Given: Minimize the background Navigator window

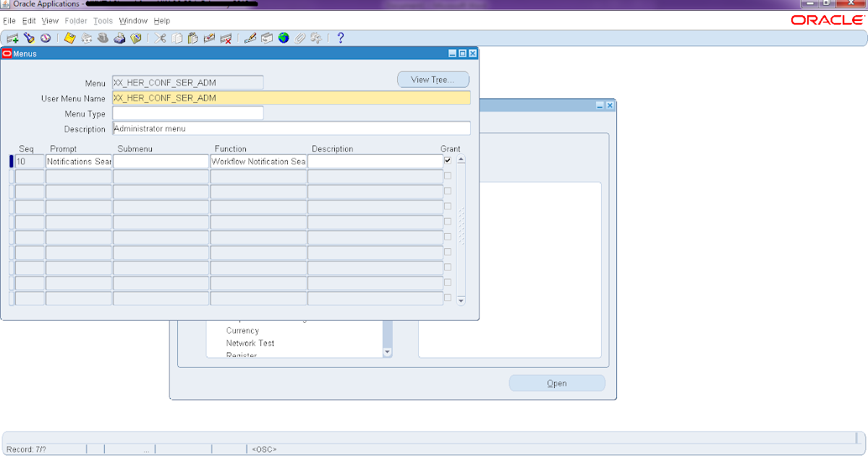Looking at the screenshot, I should 600,106.
